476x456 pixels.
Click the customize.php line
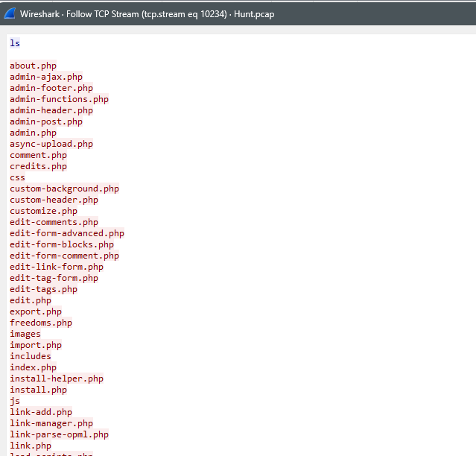43,211
